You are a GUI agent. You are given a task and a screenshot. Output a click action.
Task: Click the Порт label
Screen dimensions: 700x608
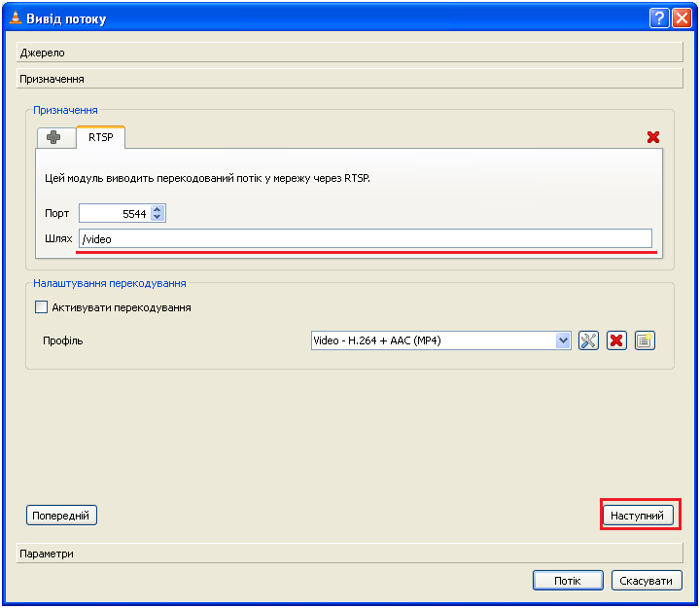coord(56,213)
